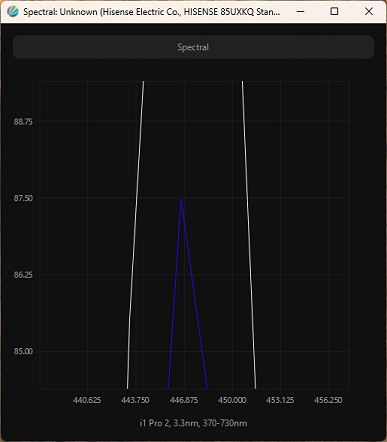Click the 85.00 y-axis label

23,351
